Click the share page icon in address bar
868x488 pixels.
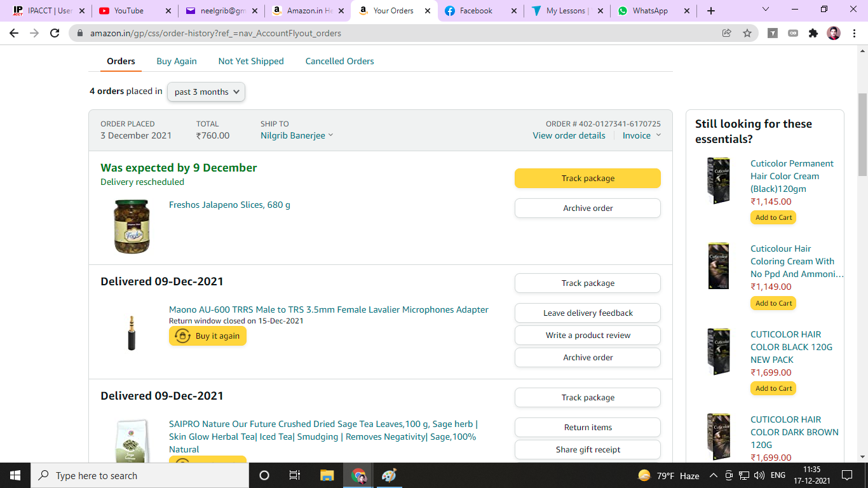click(726, 33)
